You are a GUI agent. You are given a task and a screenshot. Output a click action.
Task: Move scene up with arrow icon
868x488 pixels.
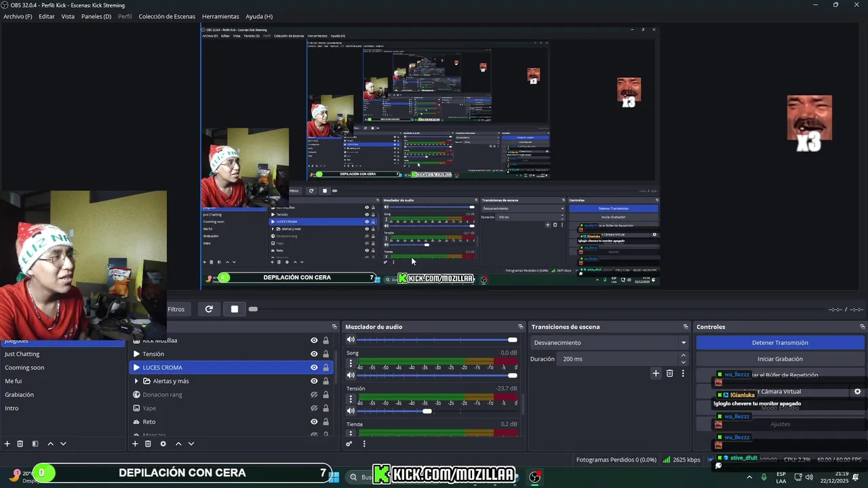[x=50, y=444]
